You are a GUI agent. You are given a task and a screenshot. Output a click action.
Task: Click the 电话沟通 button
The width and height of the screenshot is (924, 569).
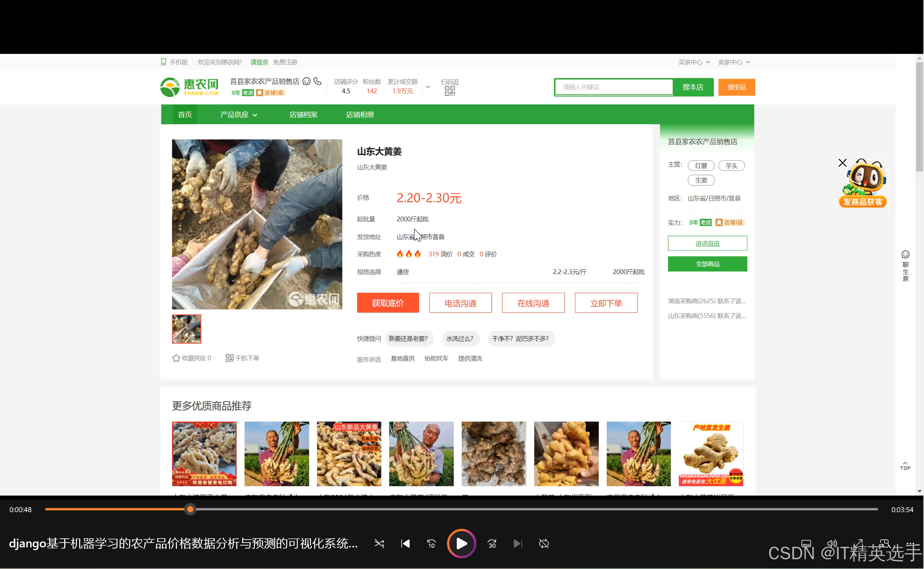pos(460,303)
